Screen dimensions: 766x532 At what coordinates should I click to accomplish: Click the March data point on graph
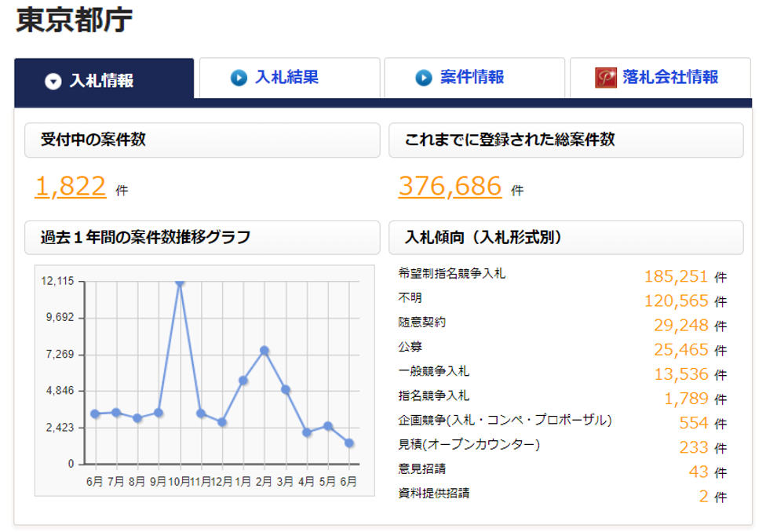(x=286, y=389)
